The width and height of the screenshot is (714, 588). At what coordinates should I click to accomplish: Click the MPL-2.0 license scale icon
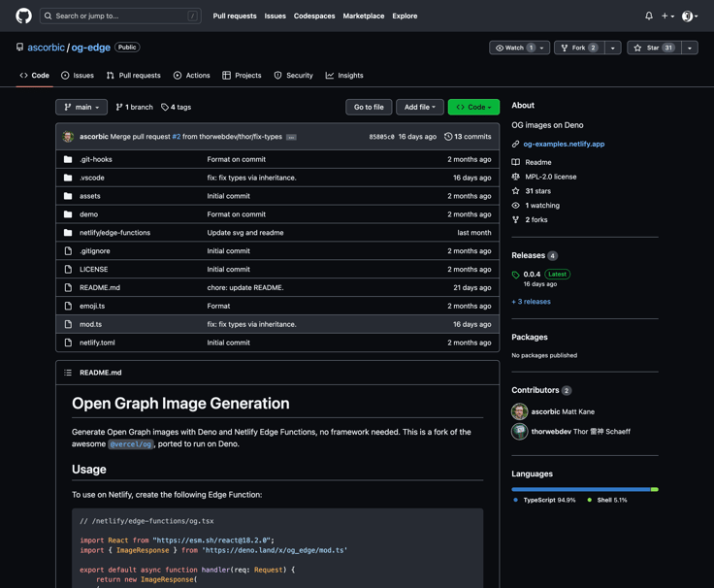[x=515, y=177]
